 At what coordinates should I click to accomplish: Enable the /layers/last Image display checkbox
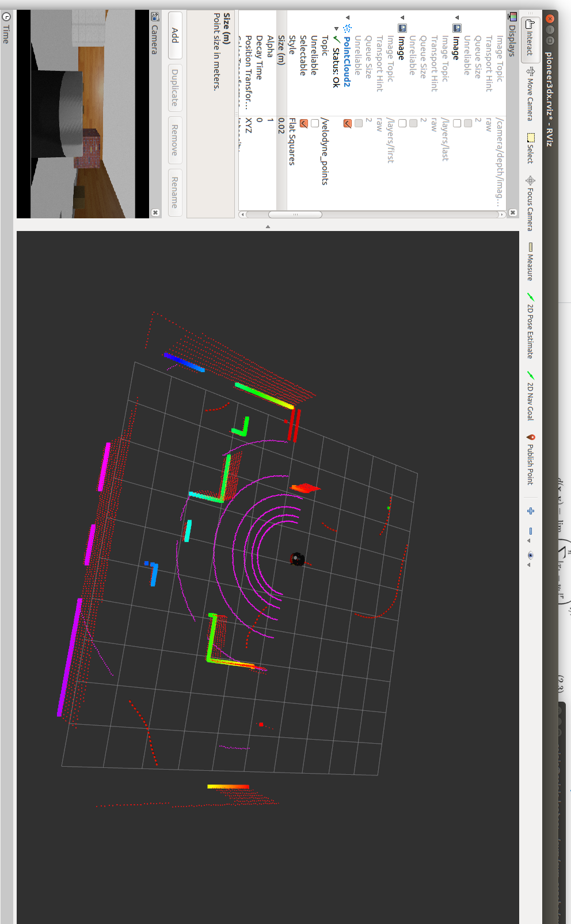pos(456,123)
